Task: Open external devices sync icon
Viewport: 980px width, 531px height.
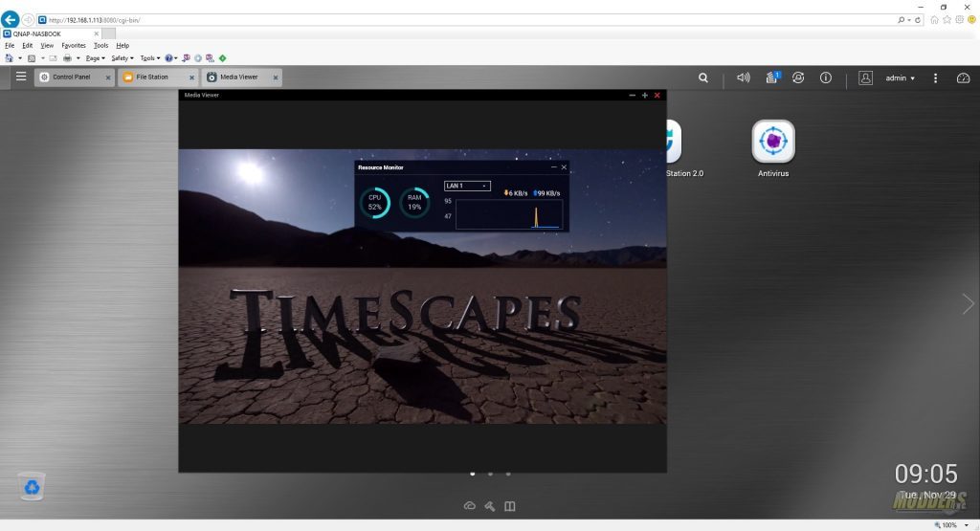Action: pyautogui.click(x=798, y=77)
